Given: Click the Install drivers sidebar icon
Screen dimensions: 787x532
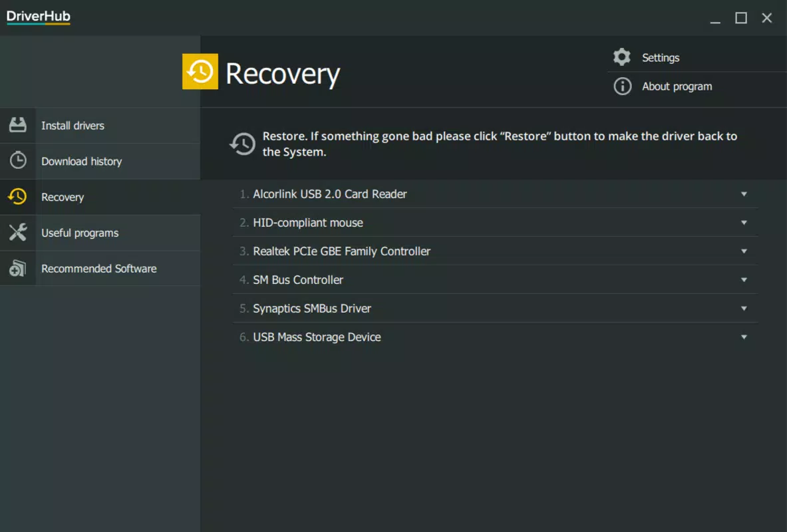Looking at the screenshot, I should (x=17, y=125).
